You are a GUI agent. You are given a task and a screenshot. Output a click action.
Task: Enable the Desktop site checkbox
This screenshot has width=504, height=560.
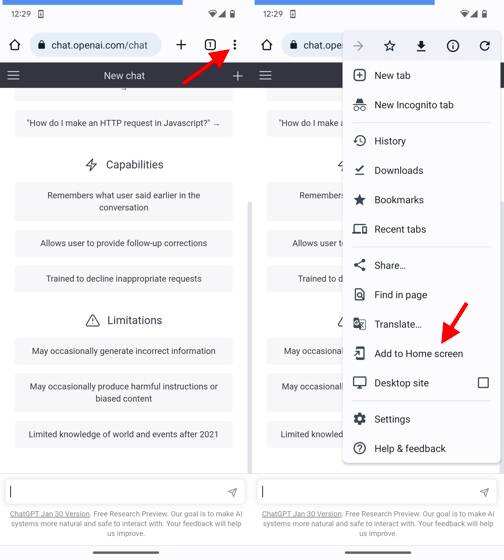coord(483,383)
